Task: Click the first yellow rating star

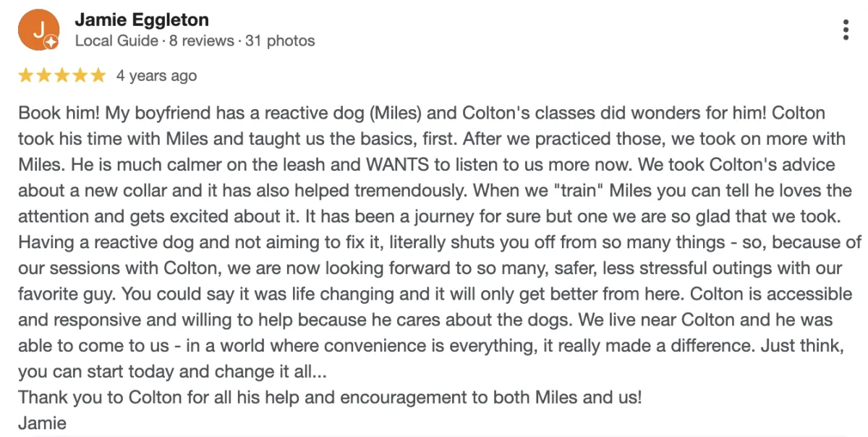Action: [x=26, y=75]
